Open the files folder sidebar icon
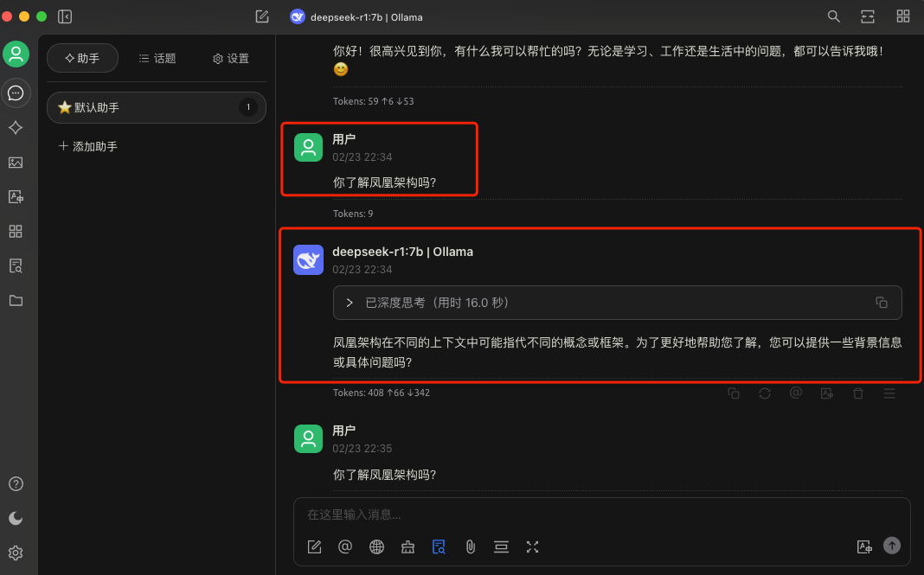924x575 pixels. [x=16, y=300]
